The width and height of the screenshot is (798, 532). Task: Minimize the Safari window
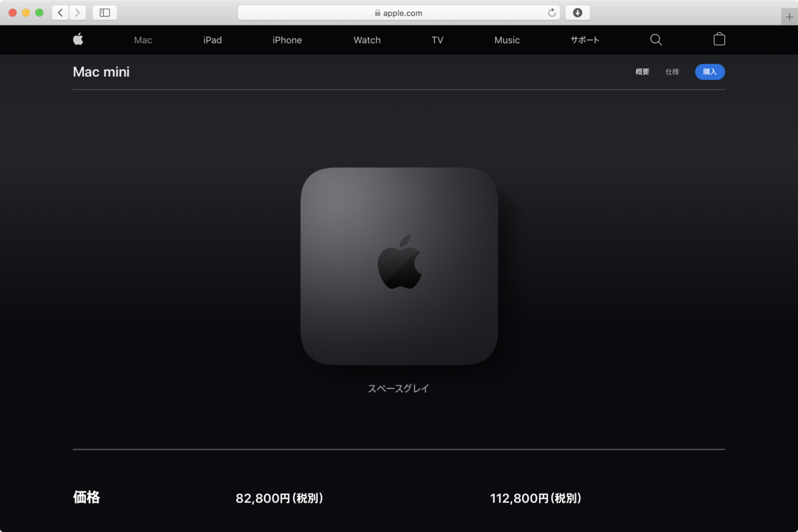(x=26, y=13)
